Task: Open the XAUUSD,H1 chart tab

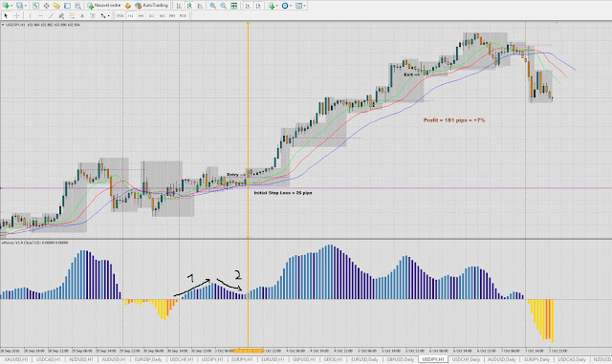Action: coord(16,359)
